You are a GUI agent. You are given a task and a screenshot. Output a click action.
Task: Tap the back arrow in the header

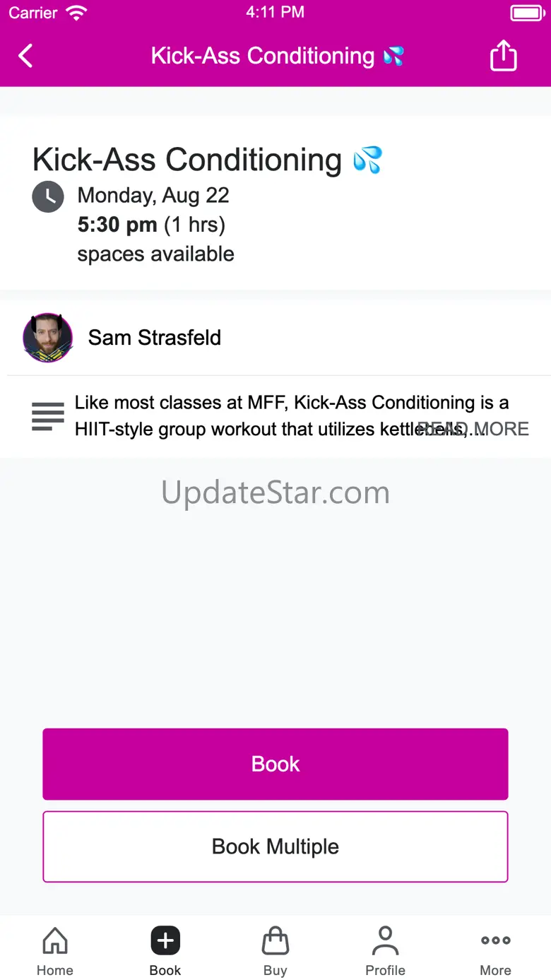pos(26,56)
